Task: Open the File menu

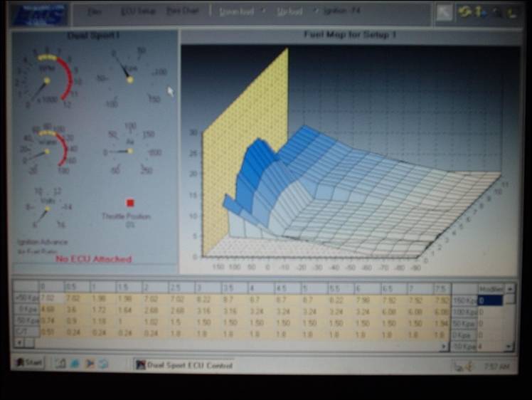Action: coord(95,12)
